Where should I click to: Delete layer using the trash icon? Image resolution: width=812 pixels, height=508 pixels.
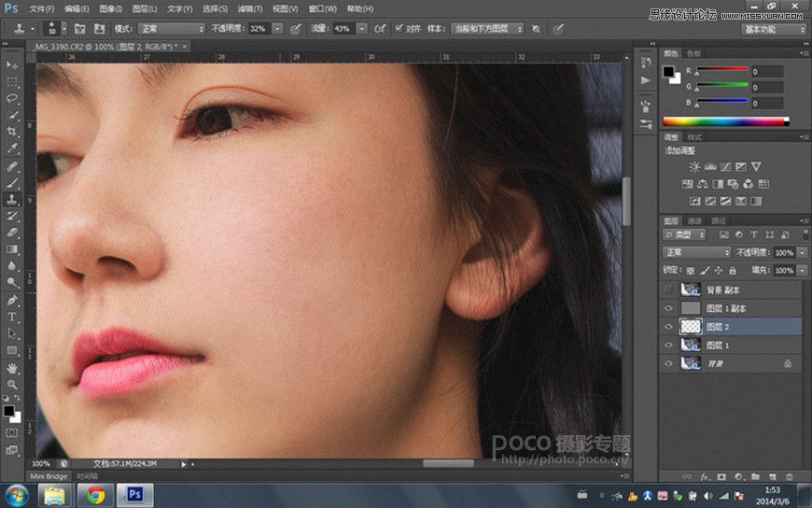pyautogui.click(x=790, y=476)
